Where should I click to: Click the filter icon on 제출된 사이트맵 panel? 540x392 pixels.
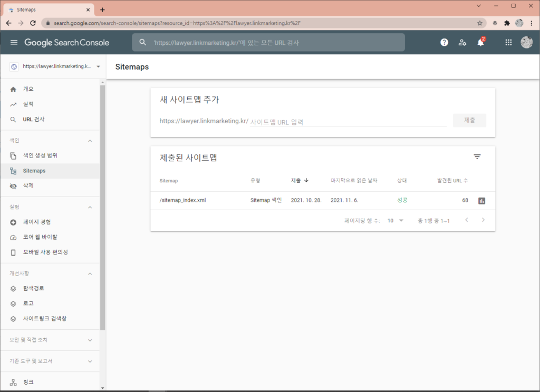(x=477, y=156)
